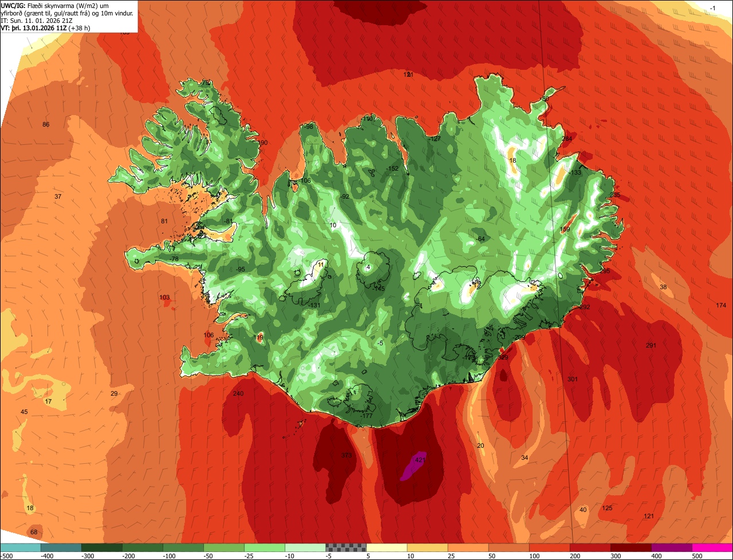733x560 pixels.
Task: Click the 301 value southeast of Iceland
Action: pyautogui.click(x=573, y=379)
